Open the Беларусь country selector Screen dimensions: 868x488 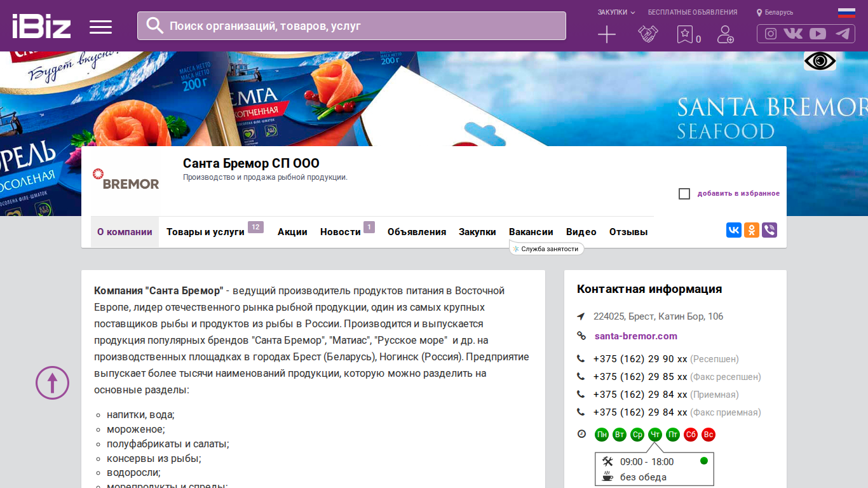tap(775, 12)
